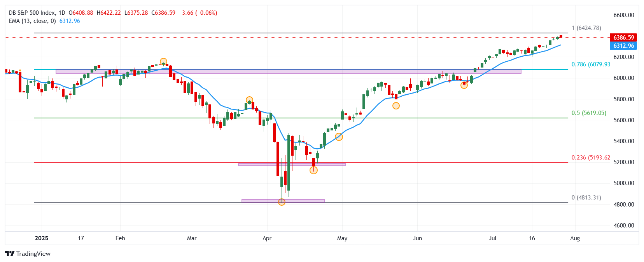Select Fibonacci label 0.5 (5619.05)
Image resolution: width=644 pixels, height=262 pixels.
pyautogui.click(x=589, y=113)
